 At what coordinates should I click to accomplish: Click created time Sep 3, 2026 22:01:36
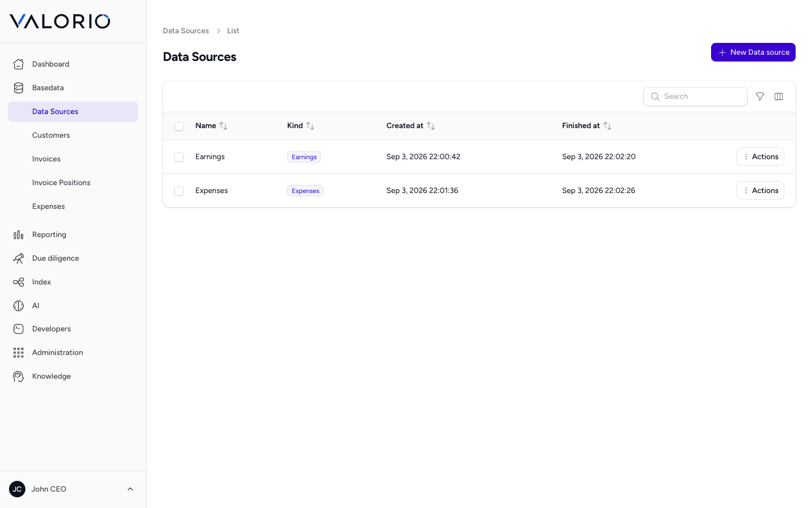point(422,191)
